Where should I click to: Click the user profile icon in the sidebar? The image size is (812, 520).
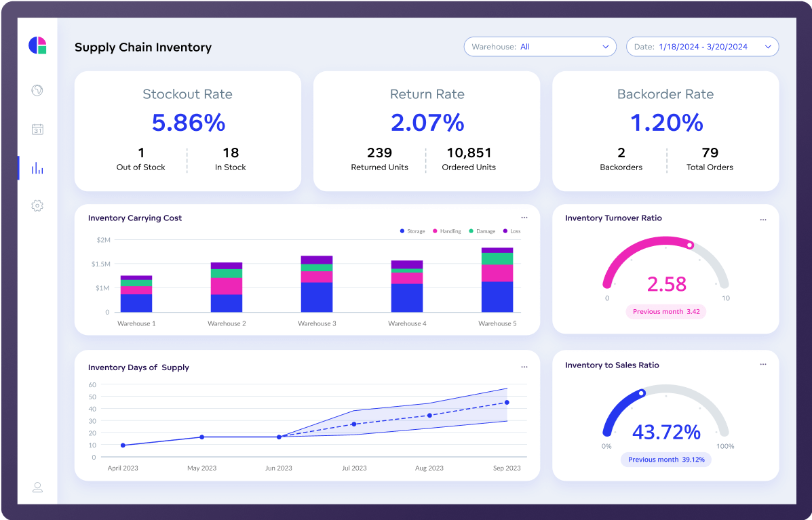point(37,487)
